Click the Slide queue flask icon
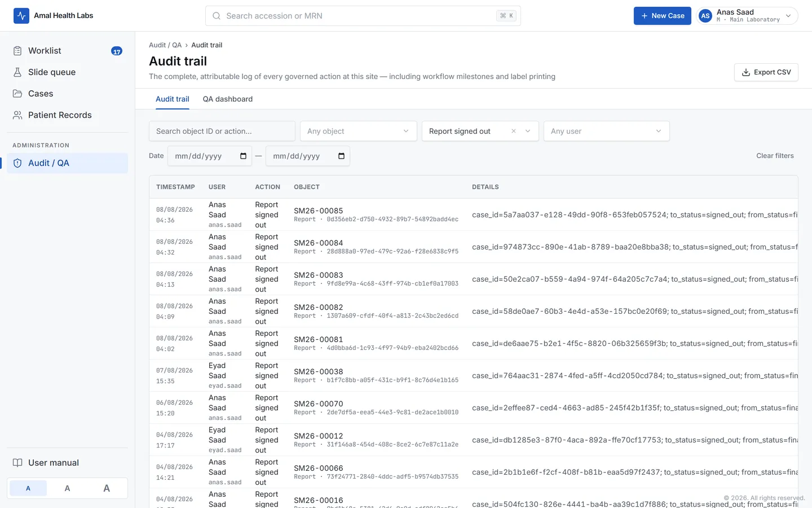 [x=17, y=72]
